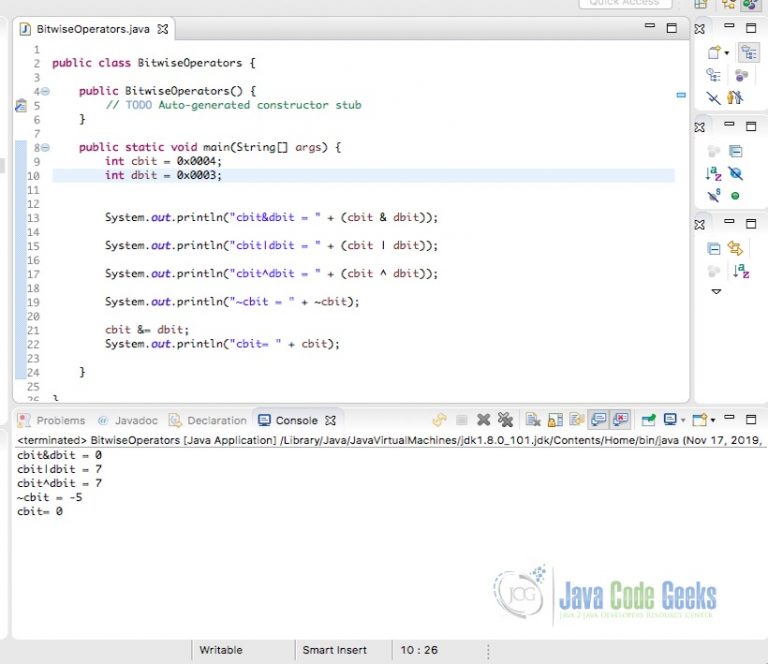768x664 pixels.
Task: Close the bottom right side panel
Action: (x=700, y=225)
